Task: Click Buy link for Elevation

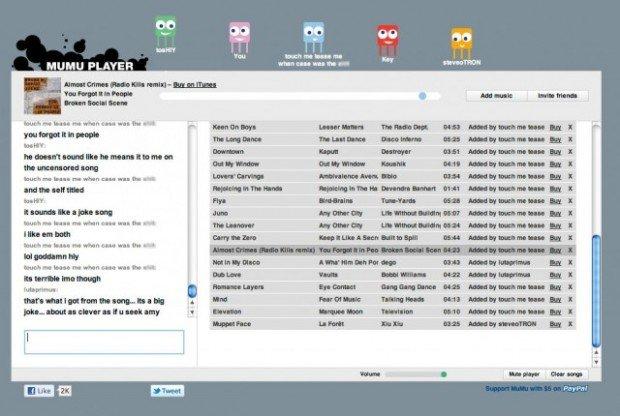Action: pyautogui.click(x=555, y=312)
